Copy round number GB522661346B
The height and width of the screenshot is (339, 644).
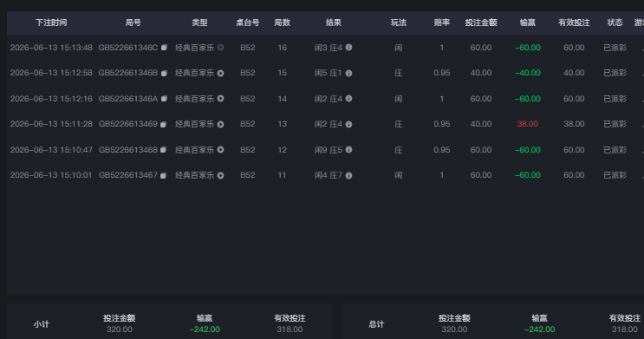[x=164, y=73]
